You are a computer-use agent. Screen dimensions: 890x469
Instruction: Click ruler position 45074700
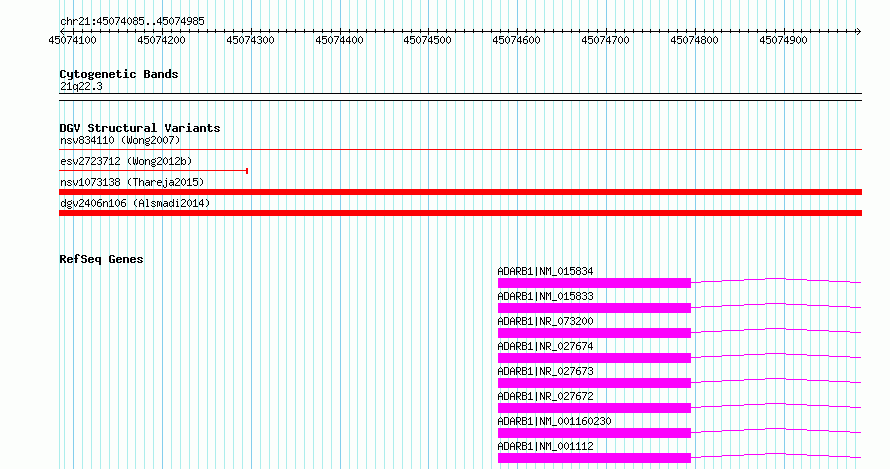606,40
